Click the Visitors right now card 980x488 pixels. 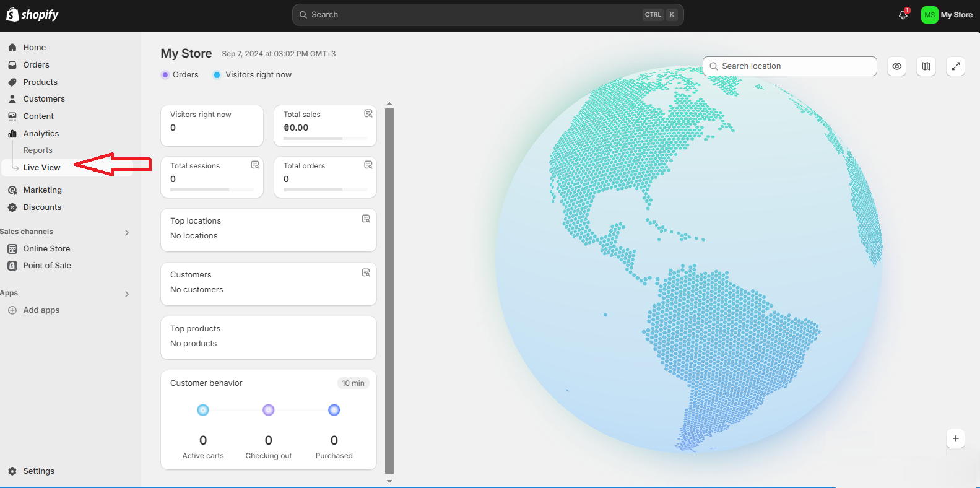coord(212,126)
